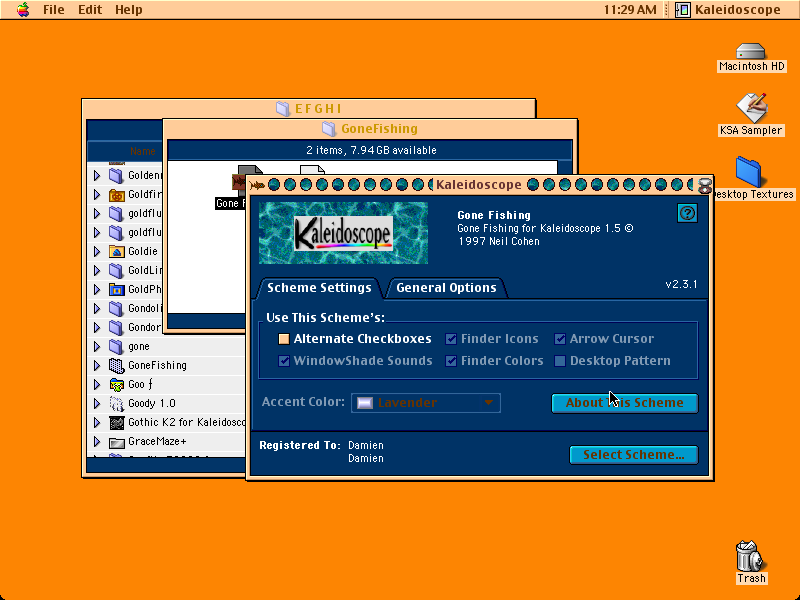800x600 pixels.
Task: Click the Kaleidoscope logo banner
Action: coord(343,233)
